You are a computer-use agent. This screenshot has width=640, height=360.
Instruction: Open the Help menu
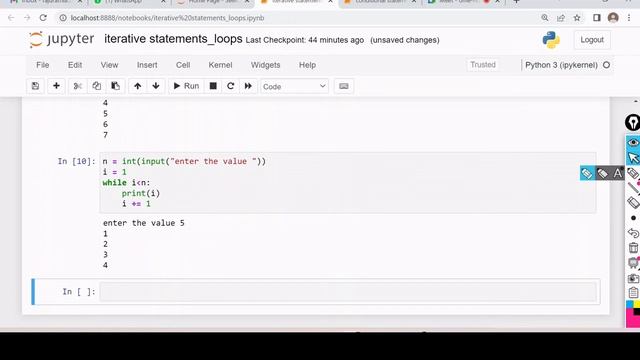pos(307,65)
